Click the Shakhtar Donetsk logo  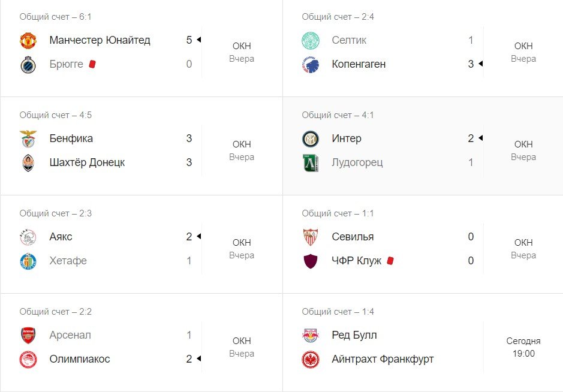tap(28, 163)
